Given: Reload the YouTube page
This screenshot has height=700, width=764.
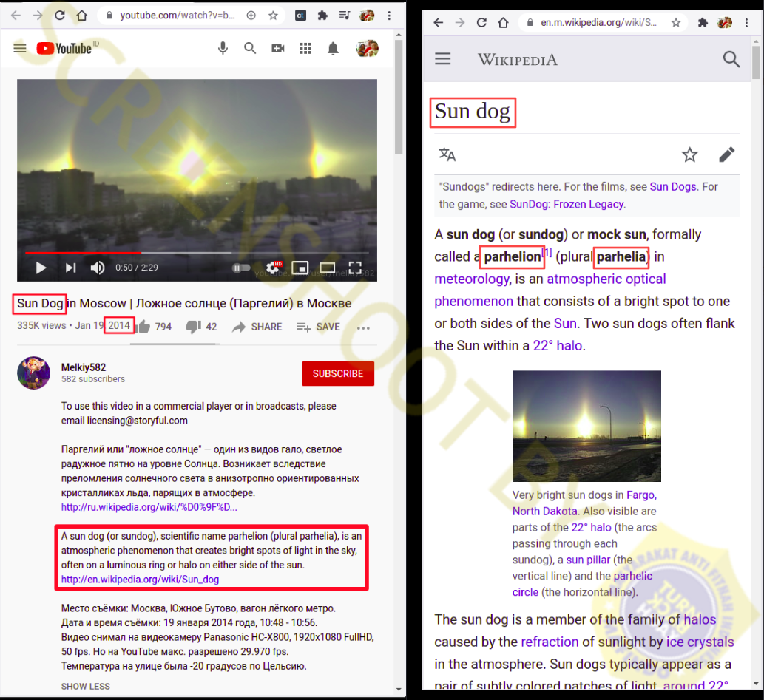Looking at the screenshot, I should point(59,16).
